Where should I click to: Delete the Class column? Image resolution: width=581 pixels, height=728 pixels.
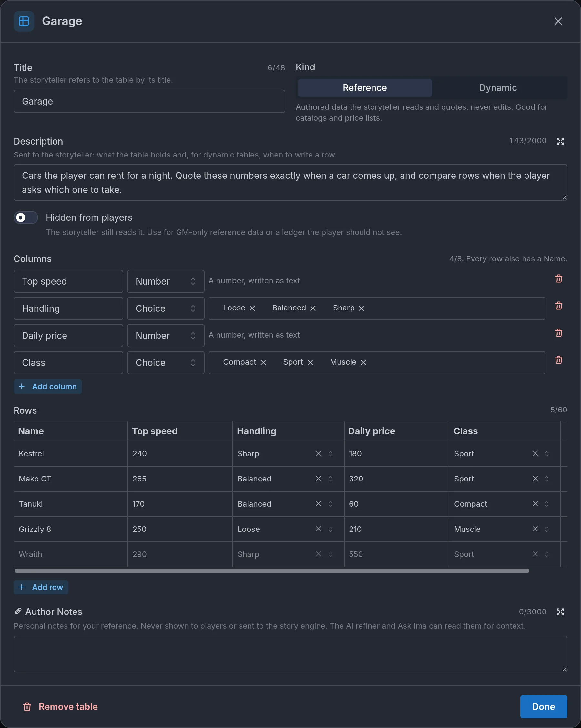[x=558, y=359]
